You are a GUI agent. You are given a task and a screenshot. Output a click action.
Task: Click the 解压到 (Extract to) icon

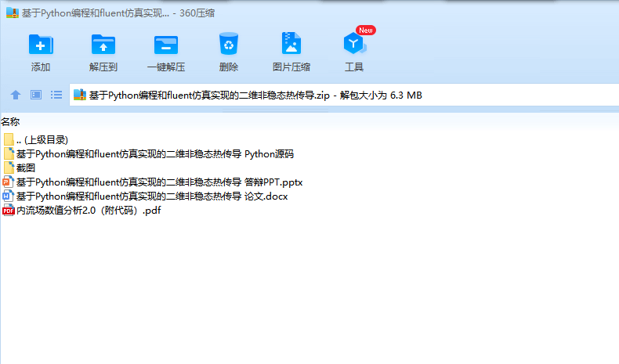coord(103,44)
